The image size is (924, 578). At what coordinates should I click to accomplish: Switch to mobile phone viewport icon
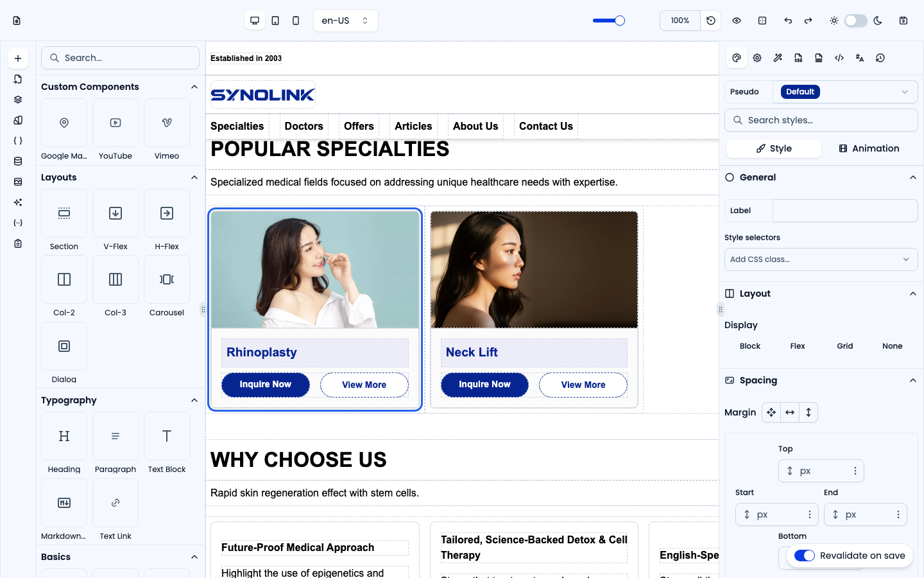click(296, 21)
